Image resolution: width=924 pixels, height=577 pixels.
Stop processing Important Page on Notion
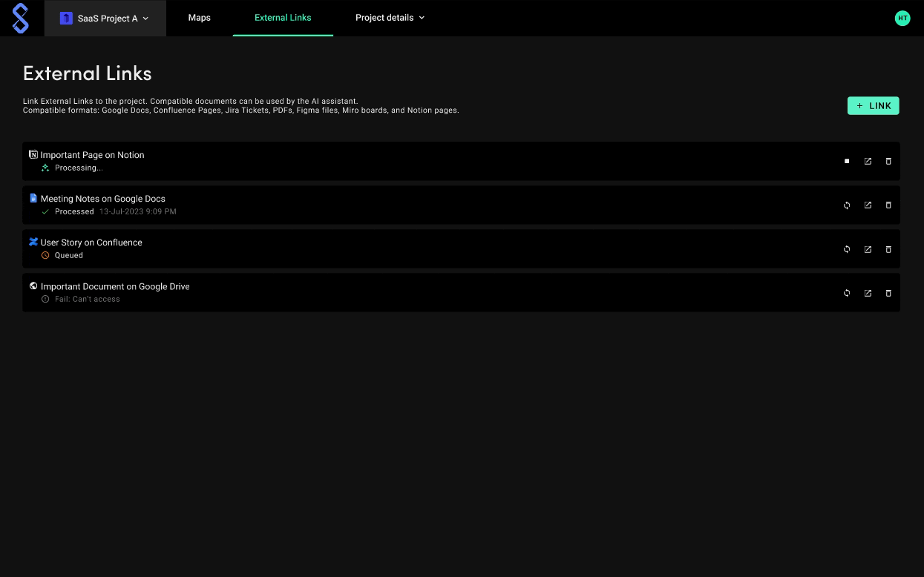click(847, 162)
